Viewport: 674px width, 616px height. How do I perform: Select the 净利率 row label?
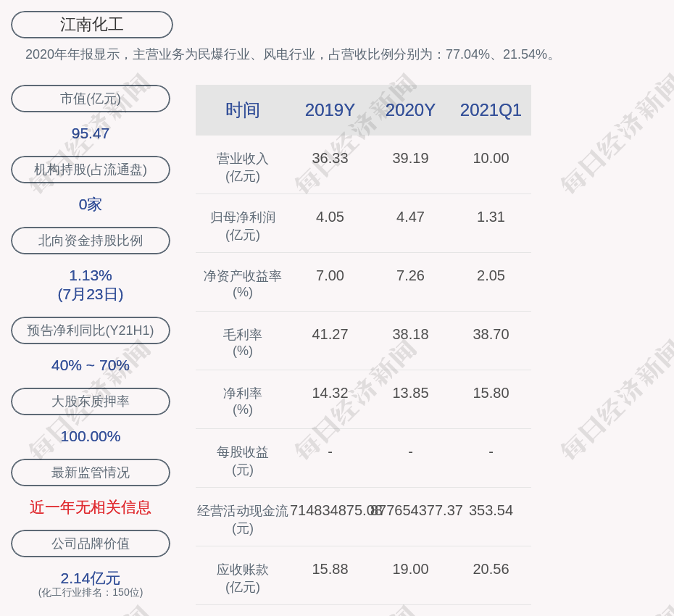tap(243, 401)
